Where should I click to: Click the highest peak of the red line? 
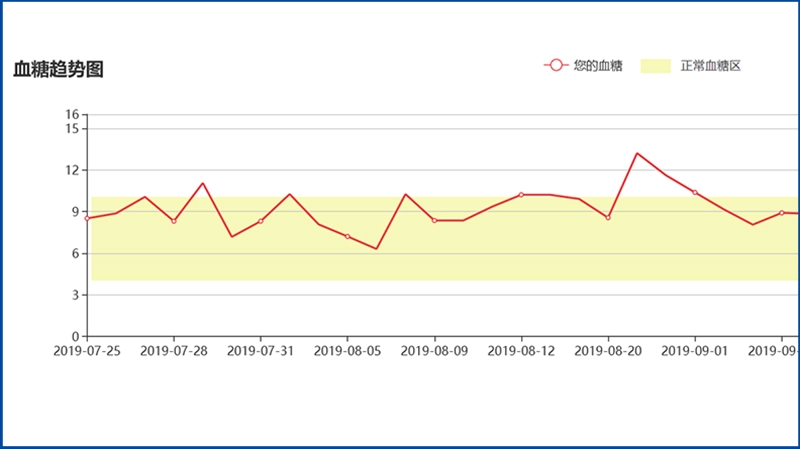coord(637,153)
